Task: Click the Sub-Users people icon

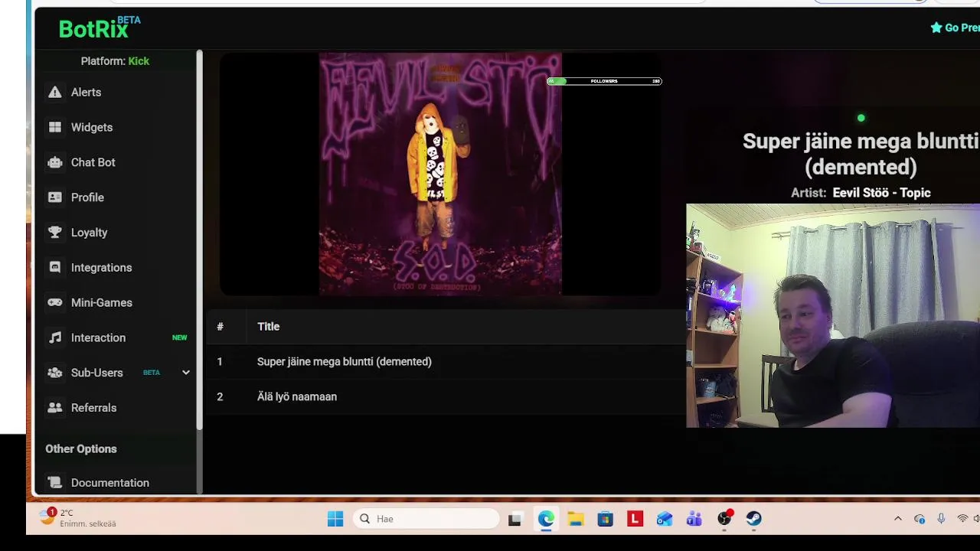Action: tap(54, 373)
